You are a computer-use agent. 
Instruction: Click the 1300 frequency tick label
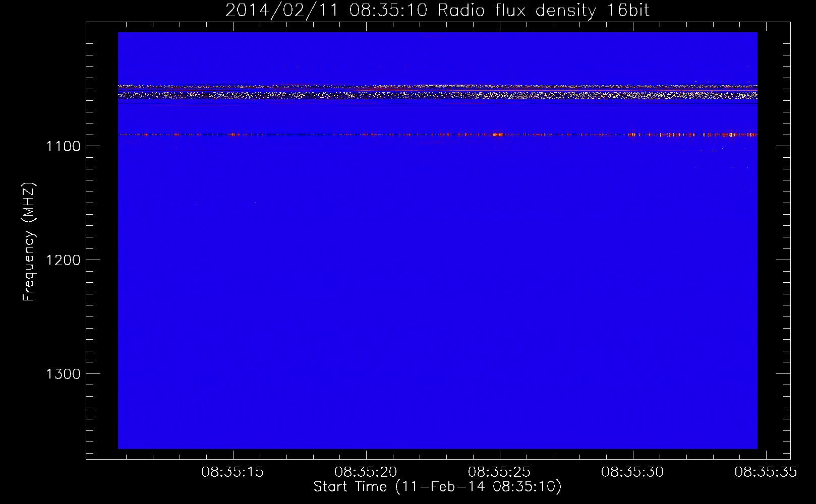63,374
